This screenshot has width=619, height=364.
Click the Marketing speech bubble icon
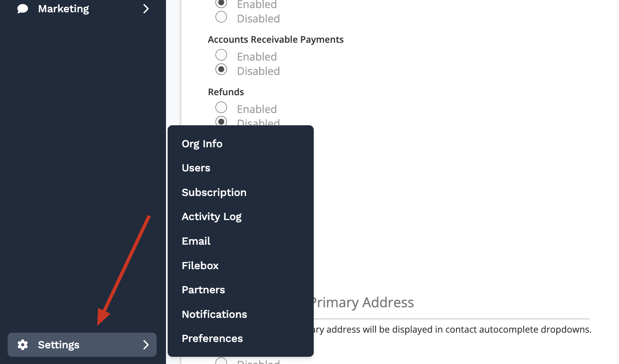(x=23, y=9)
